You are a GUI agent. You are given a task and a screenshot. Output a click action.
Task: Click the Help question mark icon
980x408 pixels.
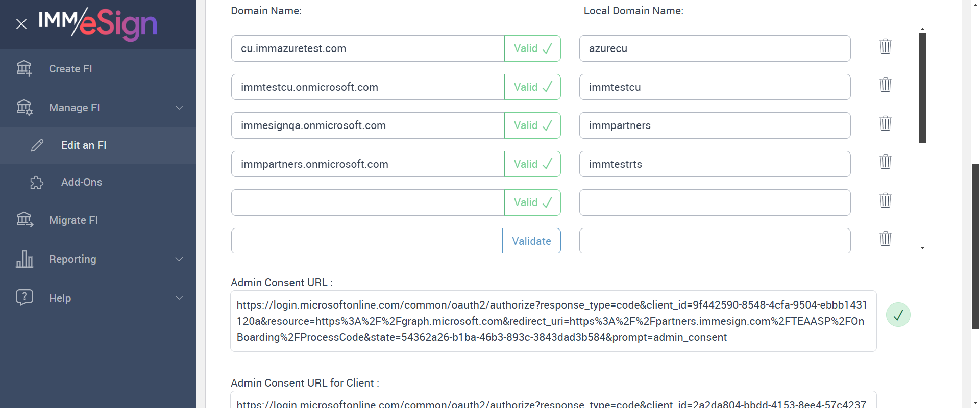[x=24, y=297]
